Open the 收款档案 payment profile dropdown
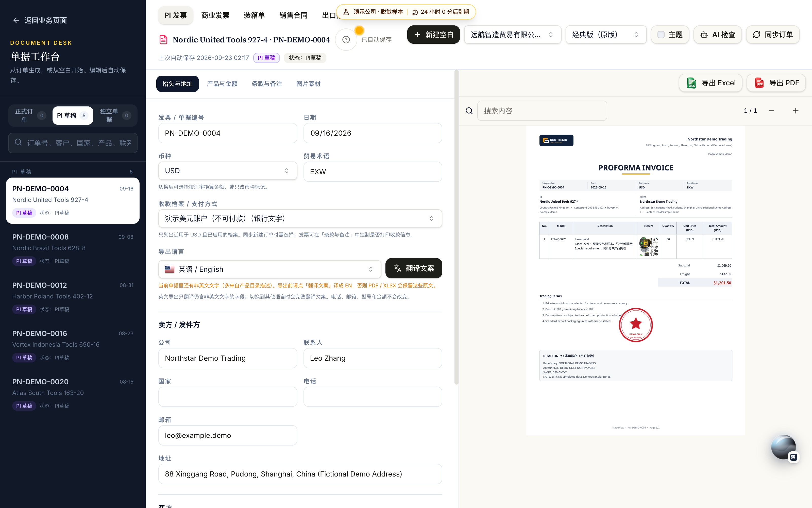This screenshot has height=508, width=812. point(300,219)
